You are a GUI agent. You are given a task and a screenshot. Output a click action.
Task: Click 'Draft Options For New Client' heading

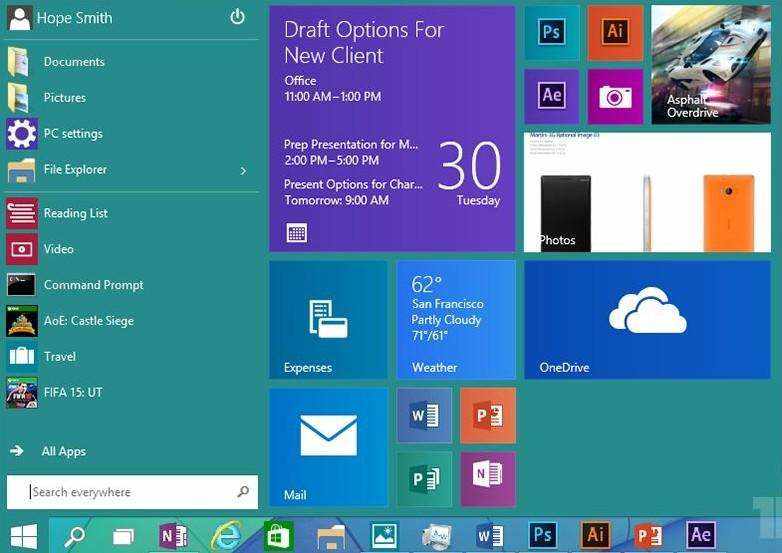364,42
